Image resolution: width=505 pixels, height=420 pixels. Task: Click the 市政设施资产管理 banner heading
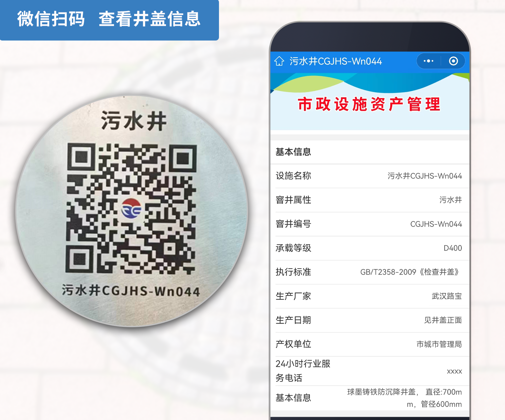click(369, 104)
